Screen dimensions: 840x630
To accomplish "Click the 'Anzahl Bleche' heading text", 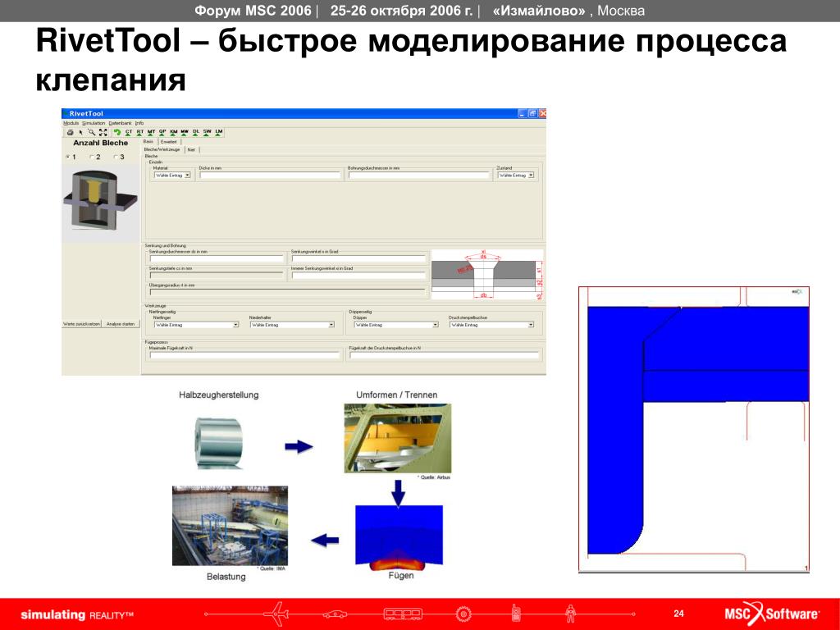I will [x=101, y=143].
